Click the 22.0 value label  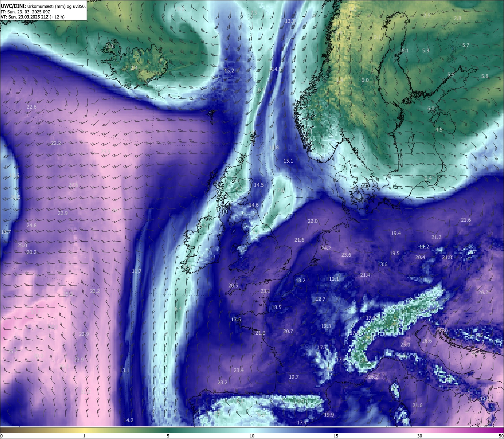(x=313, y=221)
